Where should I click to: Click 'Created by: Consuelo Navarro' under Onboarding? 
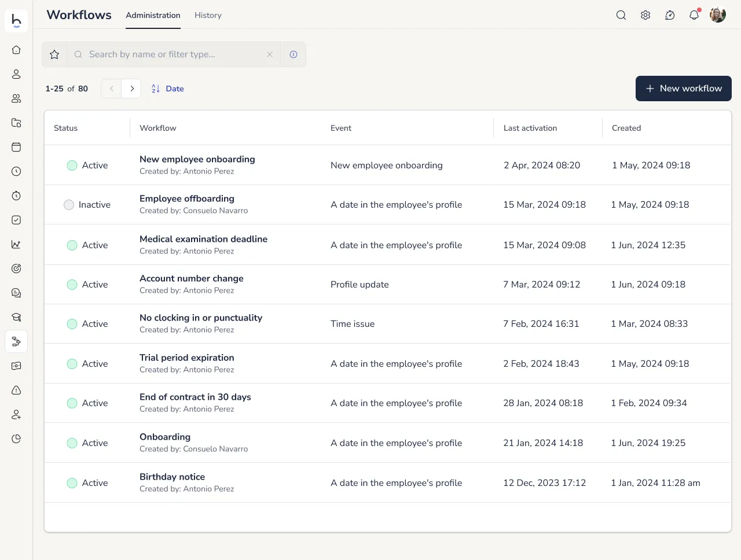(x=193, y=449)
